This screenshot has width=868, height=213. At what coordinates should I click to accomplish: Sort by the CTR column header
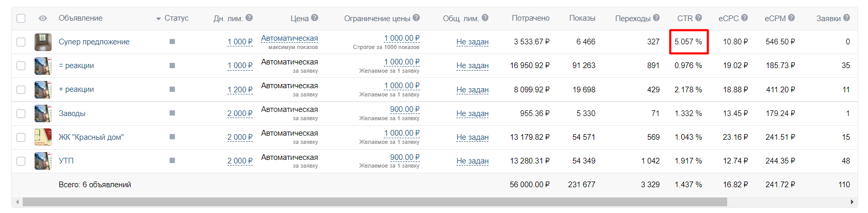[x=685, y=18]
